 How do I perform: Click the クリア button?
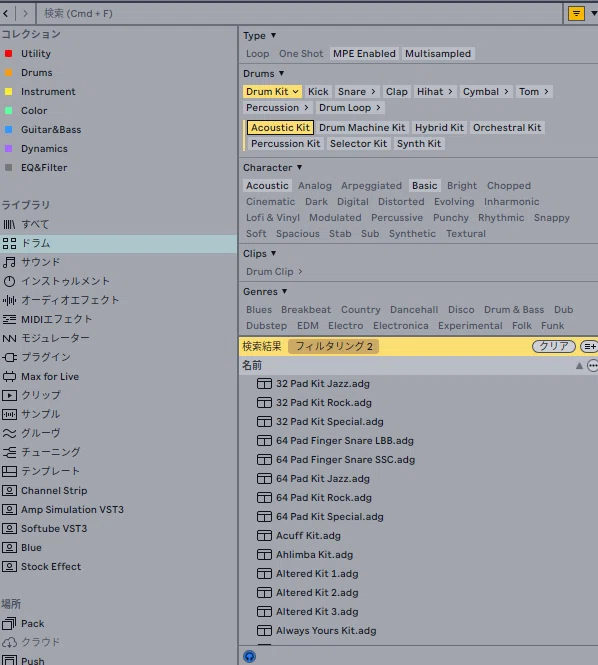553,346
